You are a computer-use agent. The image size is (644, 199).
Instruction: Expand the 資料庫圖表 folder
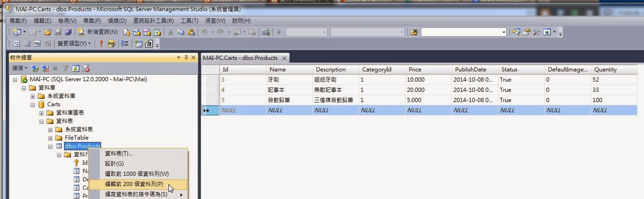[41, 113]
